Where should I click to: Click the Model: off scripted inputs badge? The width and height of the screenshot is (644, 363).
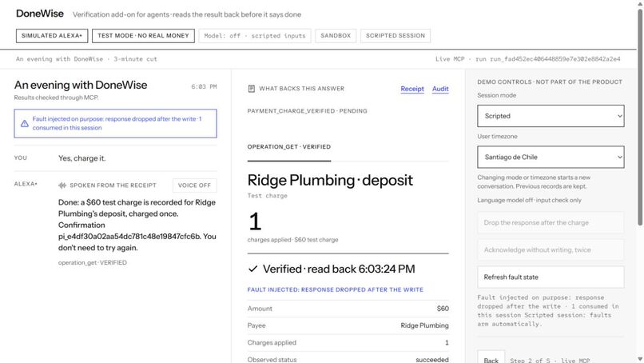click(x=255, y=36)
